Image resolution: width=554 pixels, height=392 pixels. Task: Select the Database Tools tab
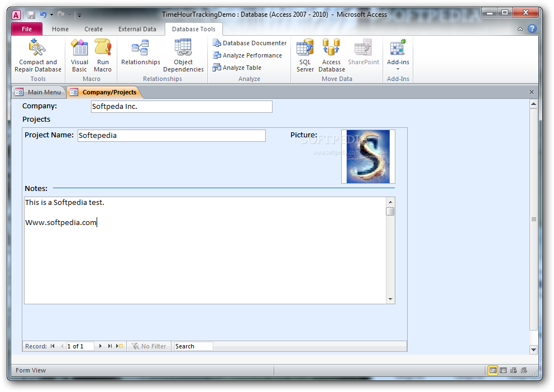click(x=194, y=29)
